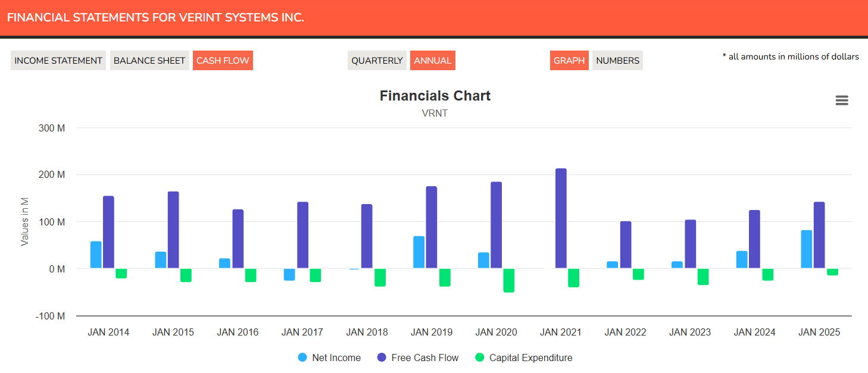Switch to Balance Sheet tab
Viewport: 868px width, 373px height.
[149, 61]
